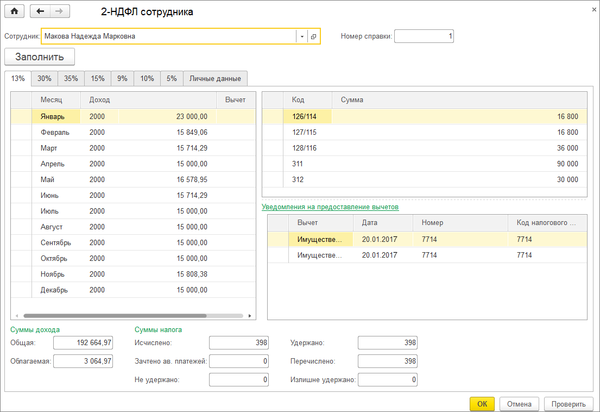The image size is (600, 412).
Task: Select deduction code 311 row
Action: (425, 164)
